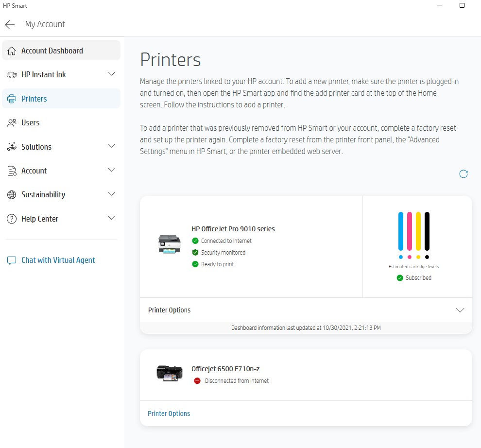Viewport: 481px width, 448px height.
Task: Click the back arrow next to My Account
Action: point(9,24)
